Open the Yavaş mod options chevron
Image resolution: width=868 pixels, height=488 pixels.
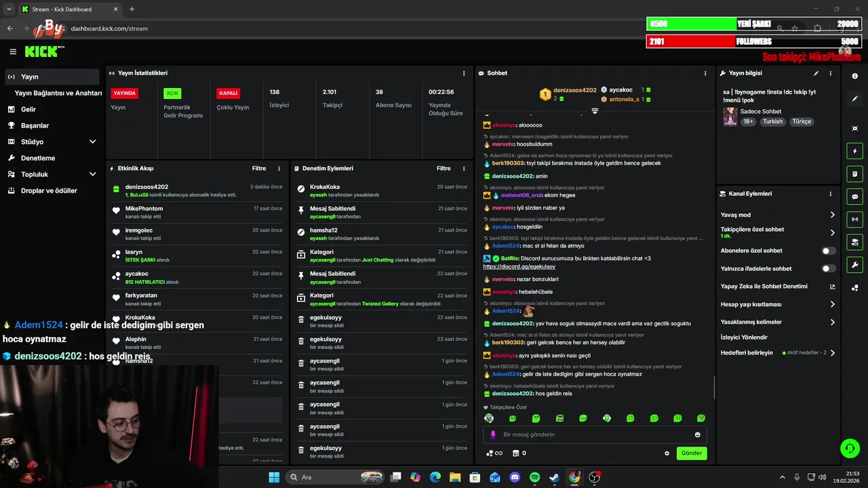click(x=832, y=215)
